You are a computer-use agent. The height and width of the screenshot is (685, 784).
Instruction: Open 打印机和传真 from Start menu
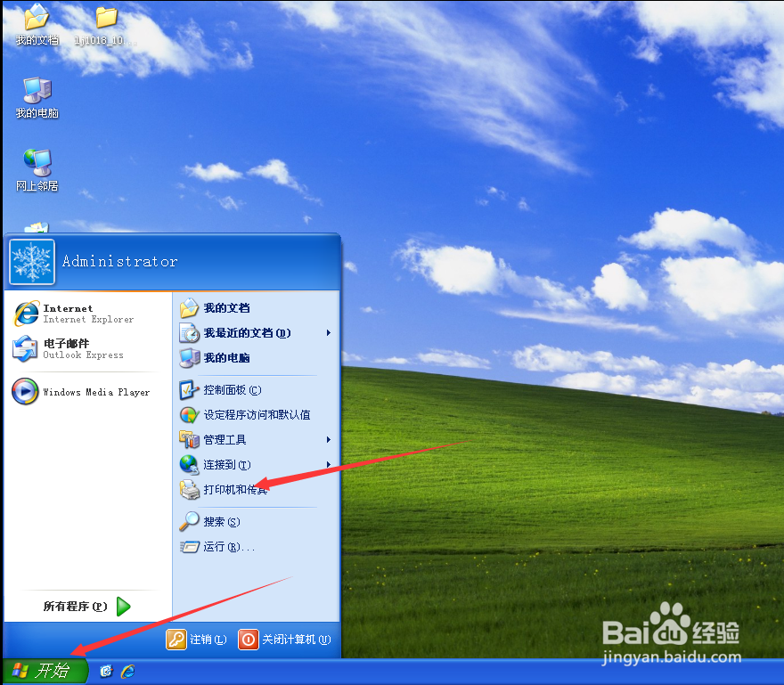click(x=256, y=490)
